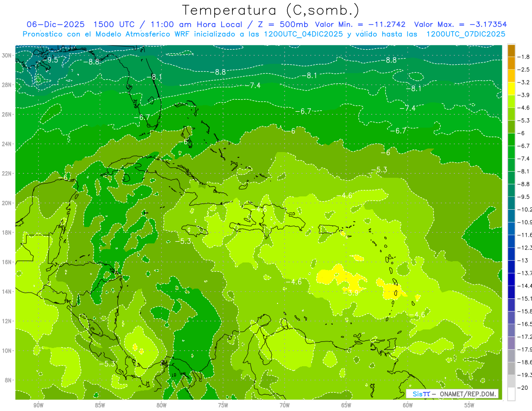Click the 14N latitude axis label
532x411 pixels.
(x=7, y=291)
